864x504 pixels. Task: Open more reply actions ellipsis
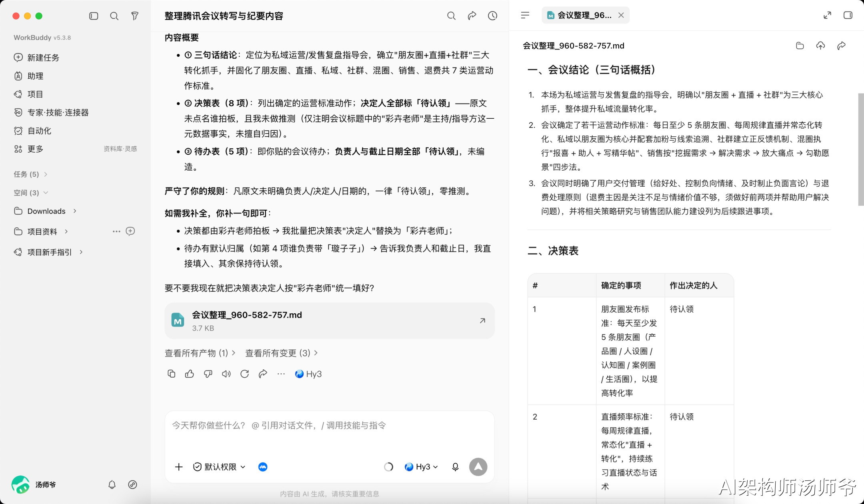[281, 374]
